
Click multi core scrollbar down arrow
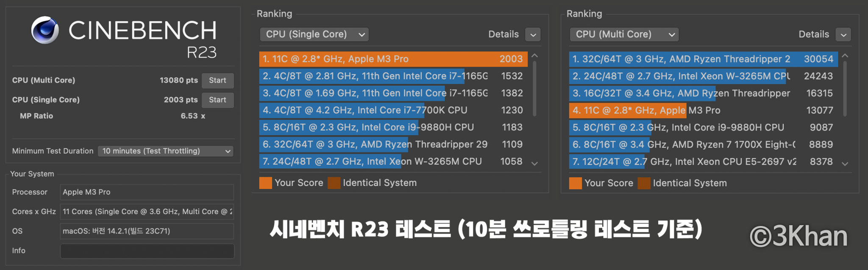pos(845,164)
